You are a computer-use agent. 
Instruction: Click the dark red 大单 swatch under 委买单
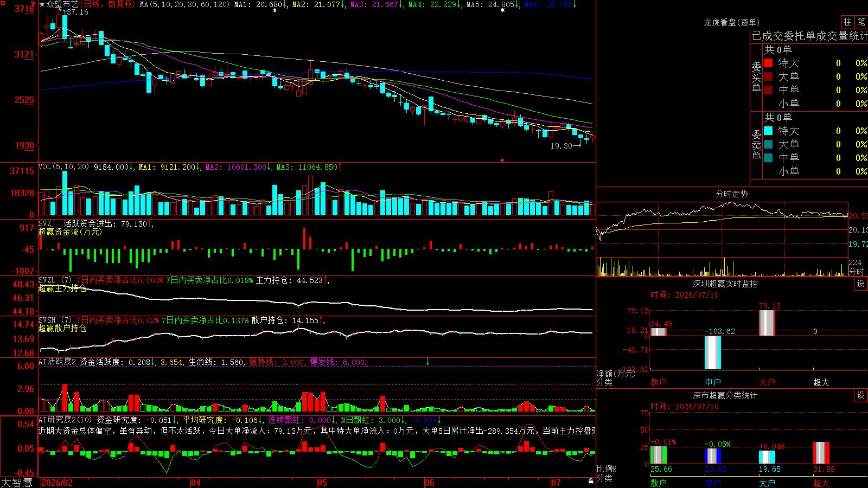(x=768, y=76)
